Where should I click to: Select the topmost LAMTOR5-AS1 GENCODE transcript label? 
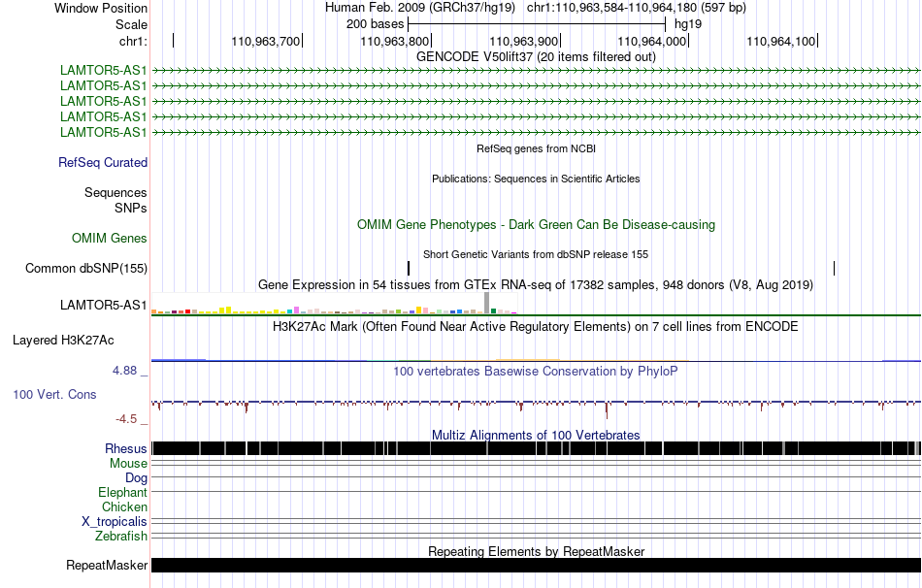103,71
